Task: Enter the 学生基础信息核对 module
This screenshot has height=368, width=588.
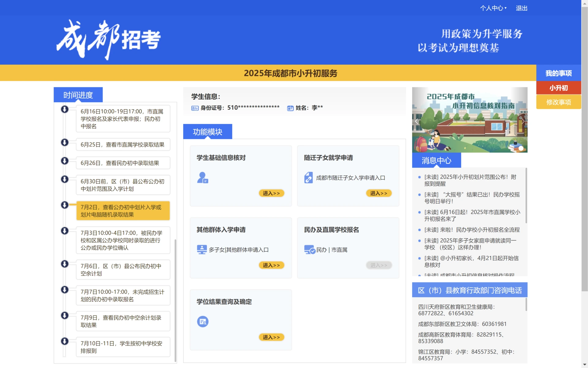Action: (271, 193)
